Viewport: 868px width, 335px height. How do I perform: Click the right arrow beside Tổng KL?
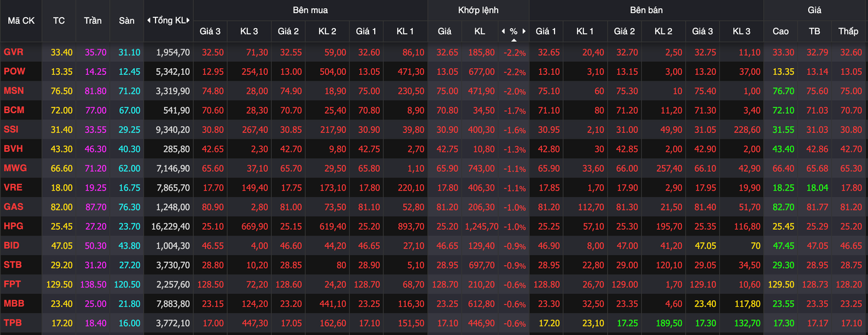pyautogui.click(x=189, y=21)
